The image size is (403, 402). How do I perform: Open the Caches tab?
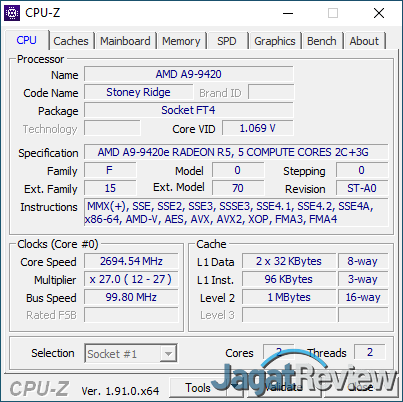[x=71, y=41]
